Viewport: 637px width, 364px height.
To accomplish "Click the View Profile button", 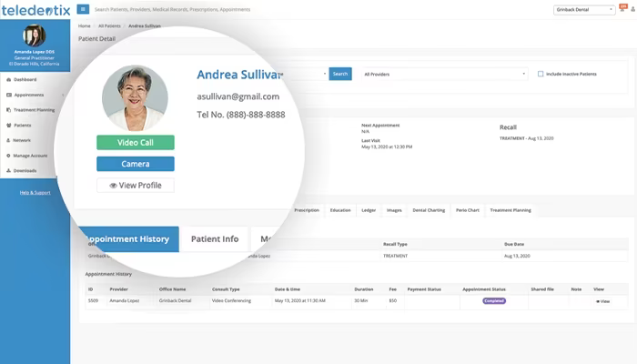I will tap(136, 186).
